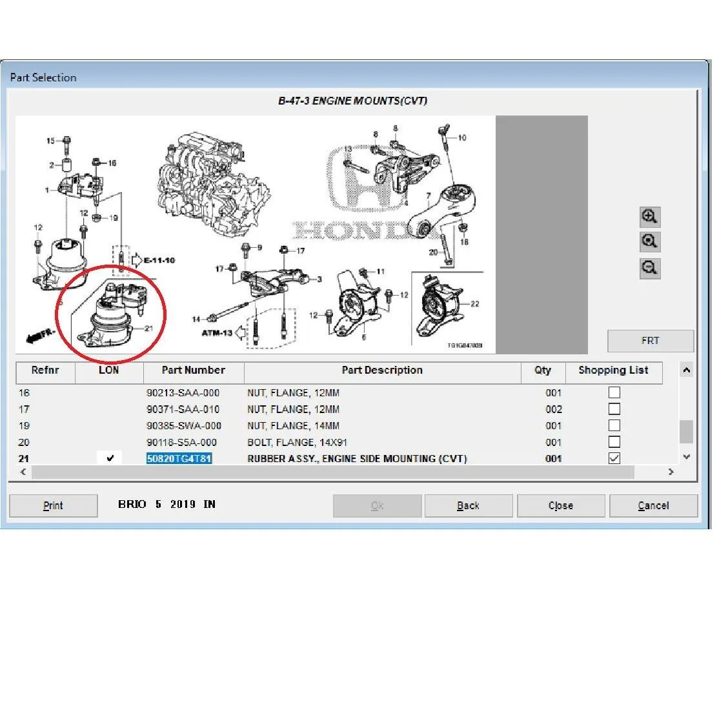Click part 22 mount in the diagram
The image size is (728, 728).
(440, 307)
